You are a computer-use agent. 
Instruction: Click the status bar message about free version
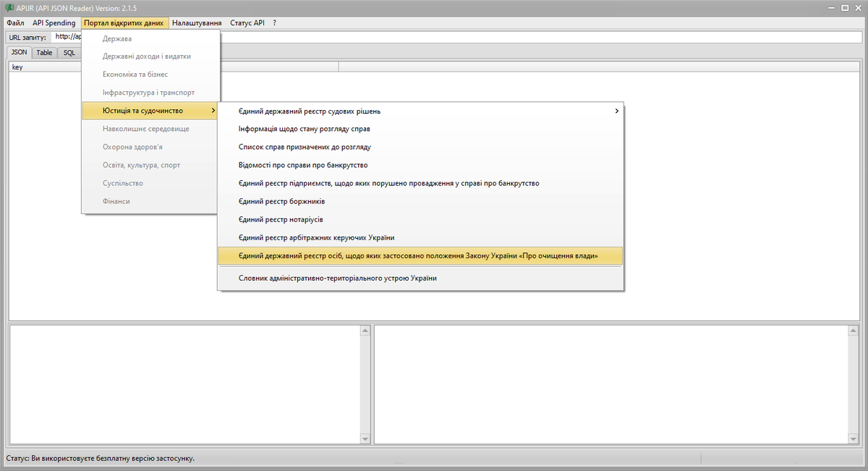point(100,458)
